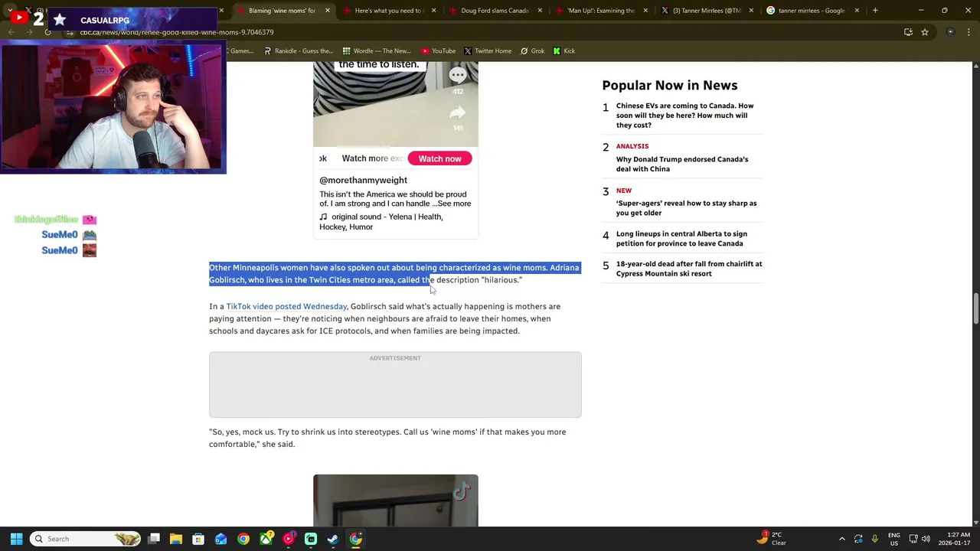This screenshot has width=980, height=551.
Task: Close the tanner mirrlees Google tab
Action: [x=857, y=11]
